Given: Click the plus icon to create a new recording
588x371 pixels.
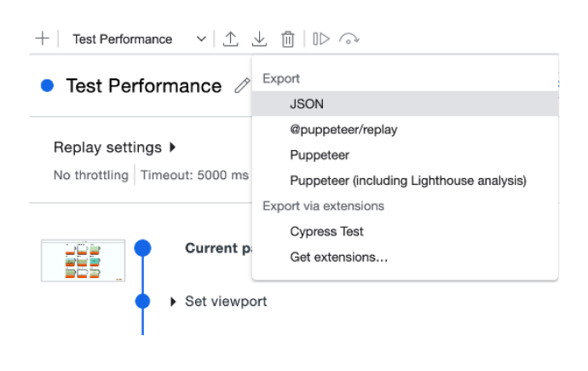Looking at the screenshot, I should pos(42,39).
